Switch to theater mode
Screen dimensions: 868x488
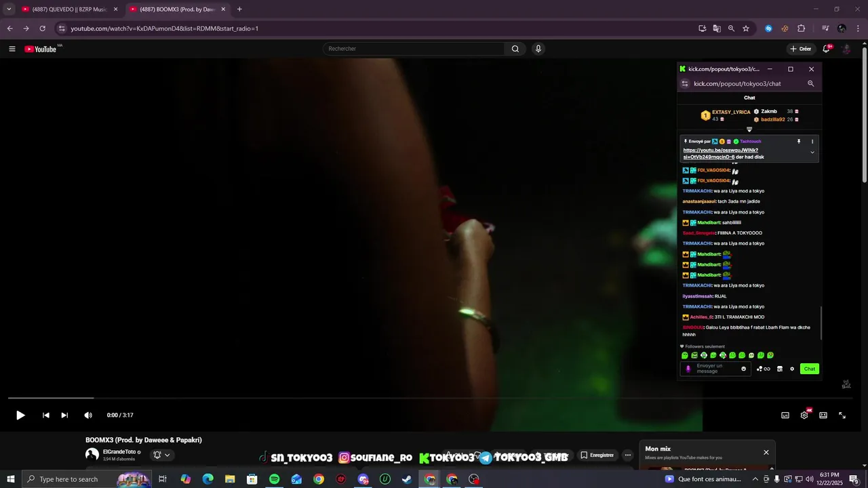pyautogui.click(x=823, y=415)
